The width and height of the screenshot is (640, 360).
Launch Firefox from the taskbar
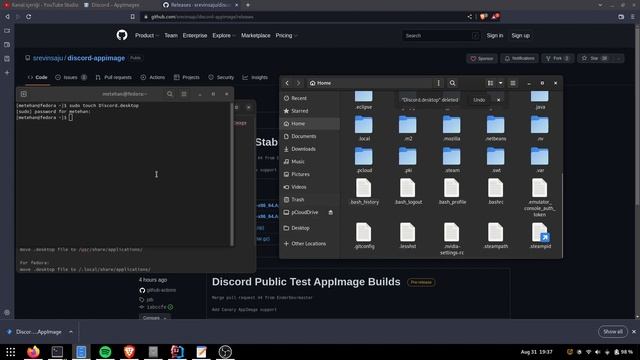33,351
